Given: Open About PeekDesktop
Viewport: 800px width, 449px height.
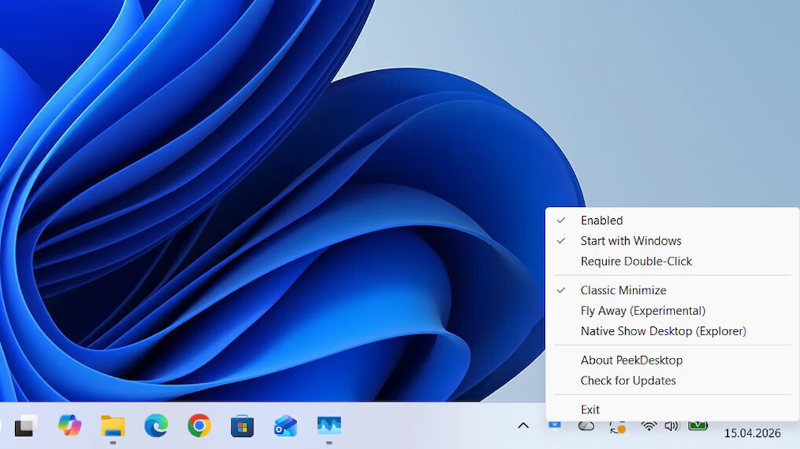Looking at the screenshot, I should (631, 360).
